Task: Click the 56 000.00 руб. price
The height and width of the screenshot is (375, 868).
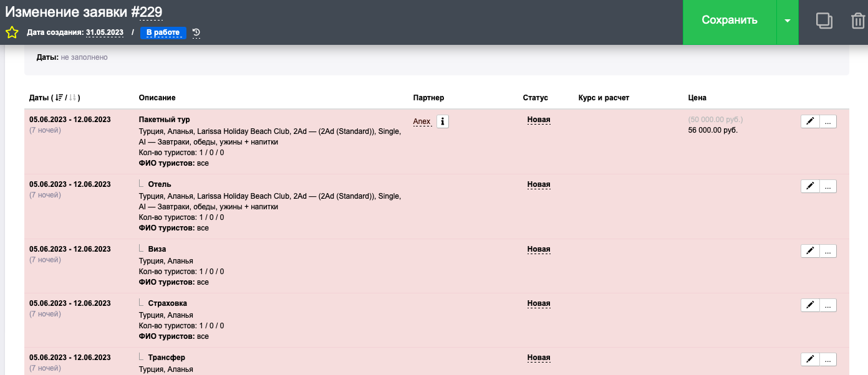Action: pos(713,130)
